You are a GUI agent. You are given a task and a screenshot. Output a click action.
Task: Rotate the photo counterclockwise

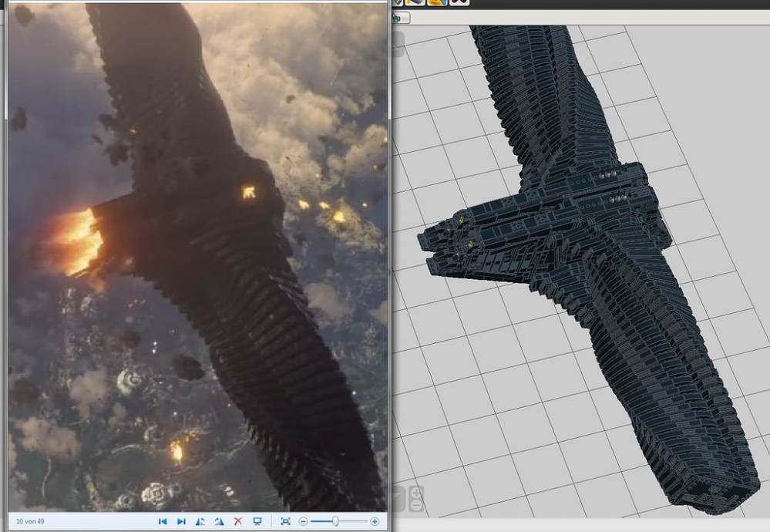click(x=200, y=521)
